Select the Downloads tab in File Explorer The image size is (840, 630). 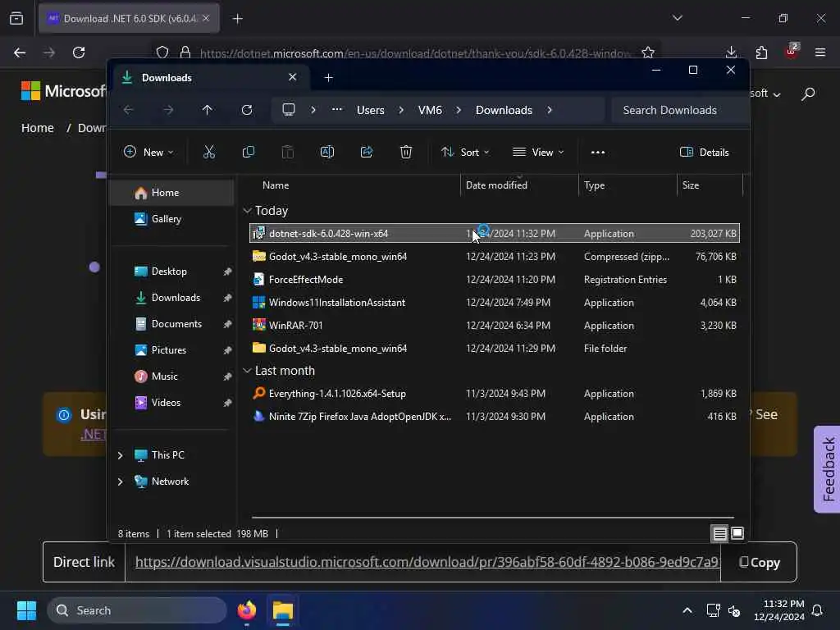pyautogui.click(x=209, y=78)
